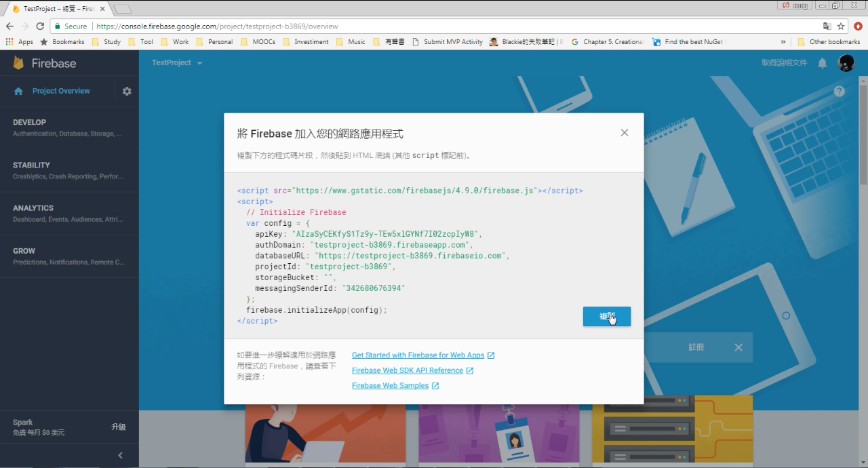Expand the DEVELOP section
Image resolution: width=868 pixels, height=468 pixels.
[69, 128]
